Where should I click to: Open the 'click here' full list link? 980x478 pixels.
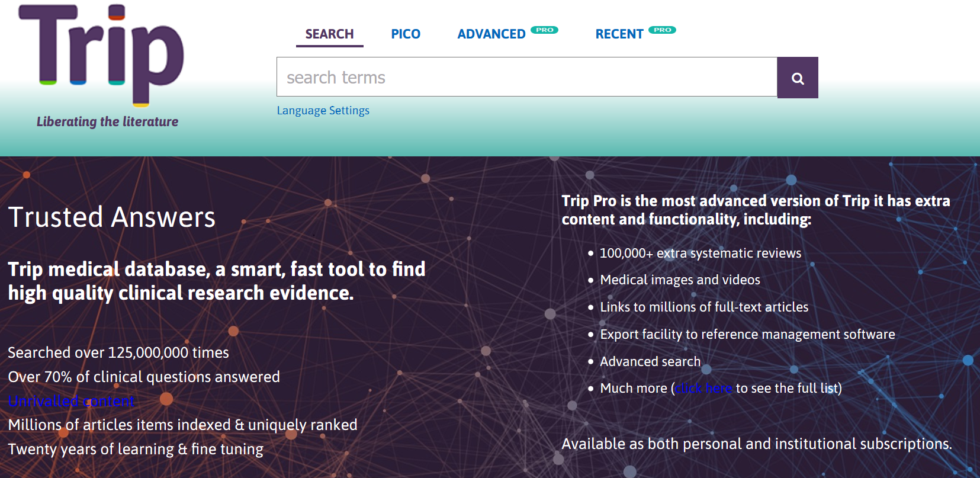[703, 389]
